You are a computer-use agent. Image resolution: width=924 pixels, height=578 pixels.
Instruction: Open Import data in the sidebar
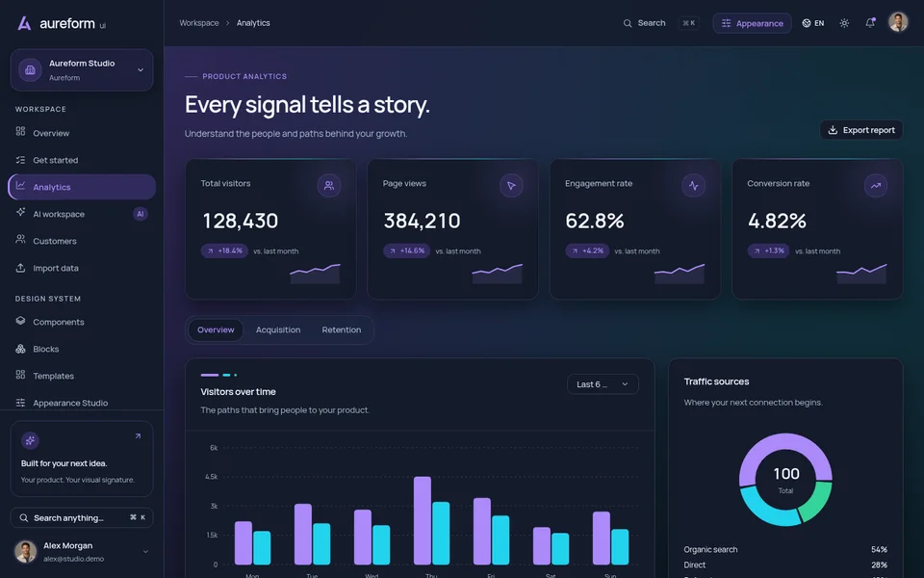click(82, 268)
